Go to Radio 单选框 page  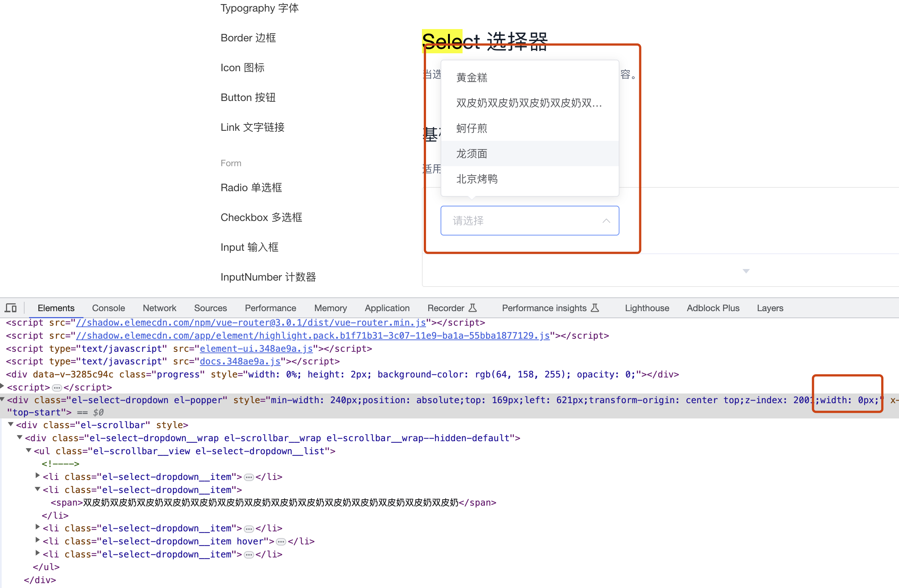[251, 188]
